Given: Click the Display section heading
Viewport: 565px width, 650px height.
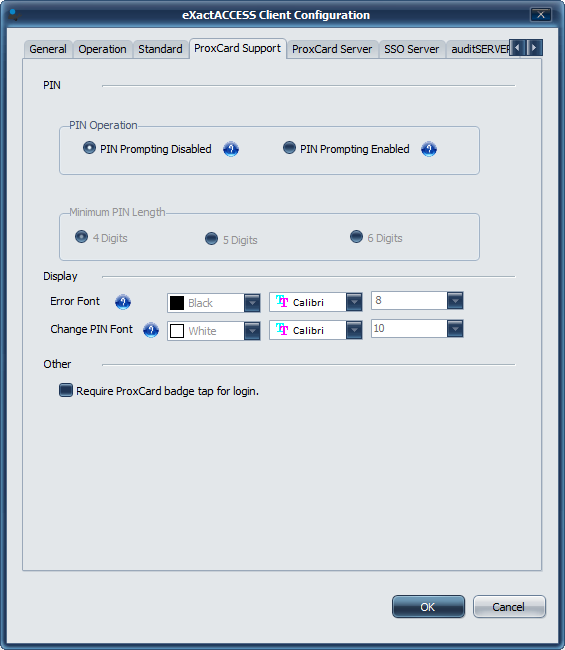Looking at the screenshot, I should coord(60,276).
